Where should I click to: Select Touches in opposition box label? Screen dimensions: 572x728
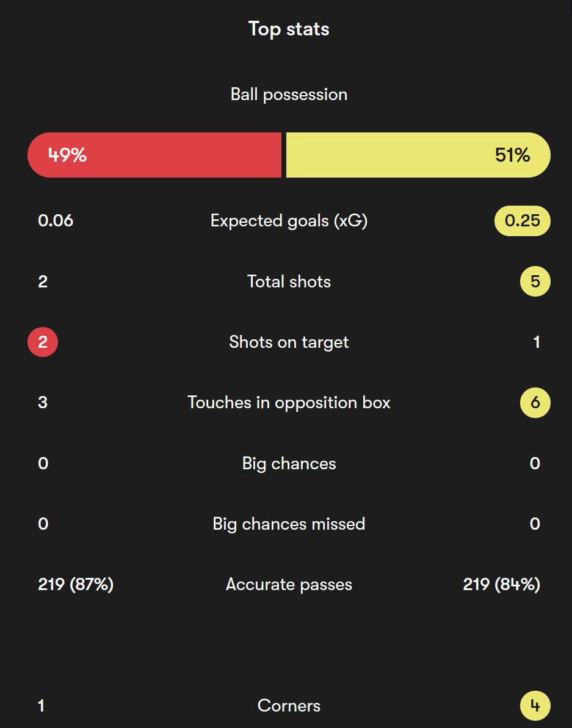(x=289, y=403)
